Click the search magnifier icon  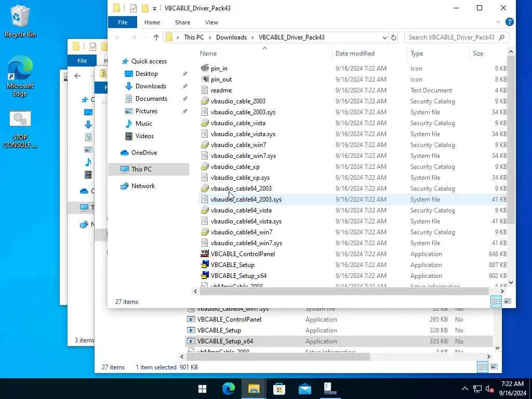point(502,37)
